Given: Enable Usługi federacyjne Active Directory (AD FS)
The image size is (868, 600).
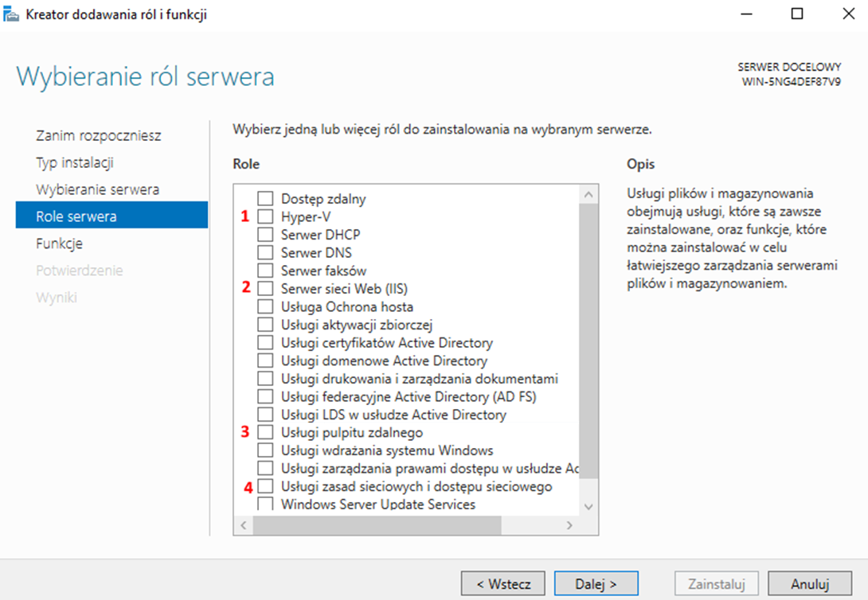Looking at the screenshot, I should click(265, 396).
